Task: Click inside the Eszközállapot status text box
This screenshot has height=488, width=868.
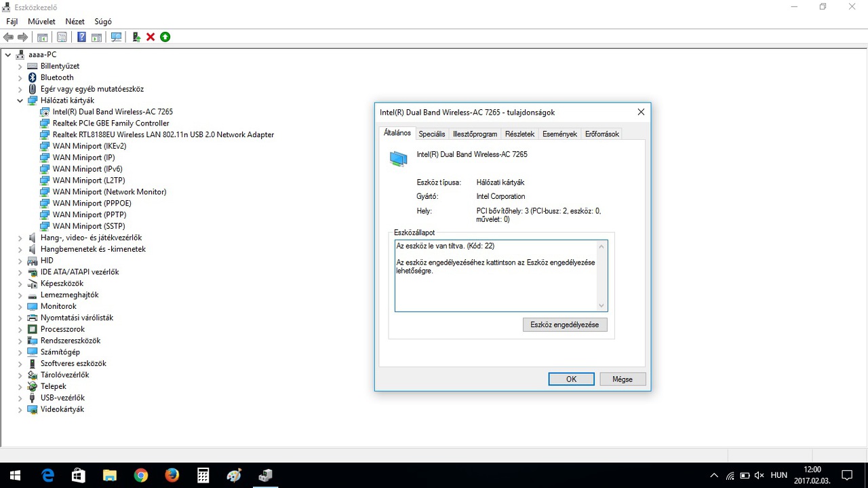Action: pyautogui.click(x=501, y=276)
